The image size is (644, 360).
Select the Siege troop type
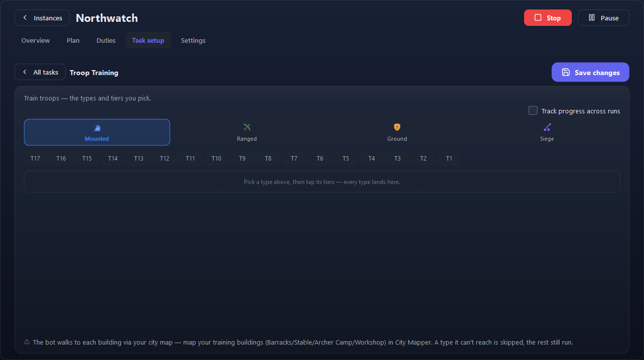547,132
